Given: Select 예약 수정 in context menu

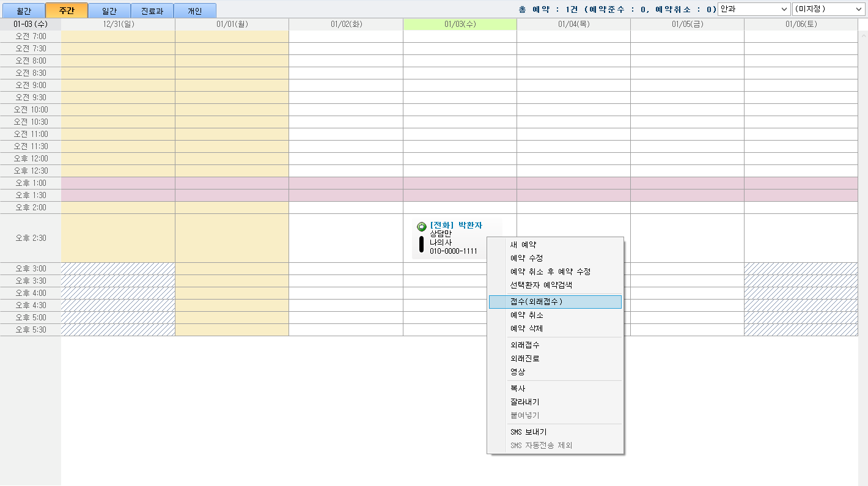Looking at the screenshot, I should [526, 259].
